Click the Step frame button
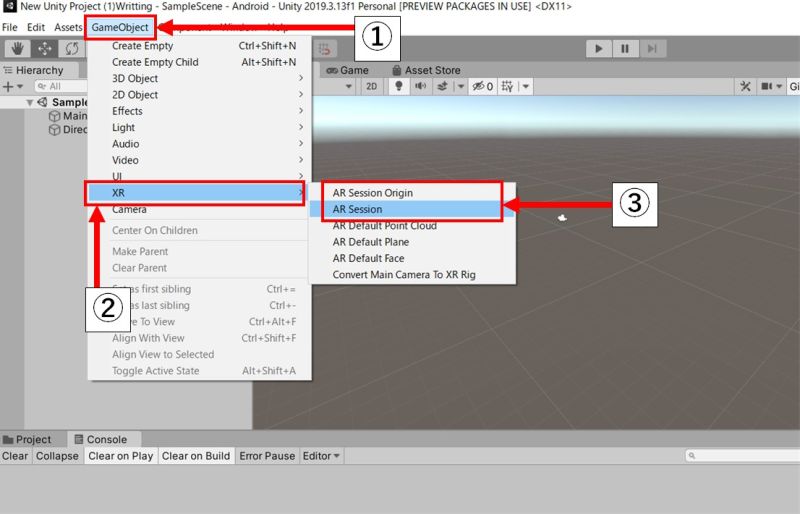 (x=652, y=48)
